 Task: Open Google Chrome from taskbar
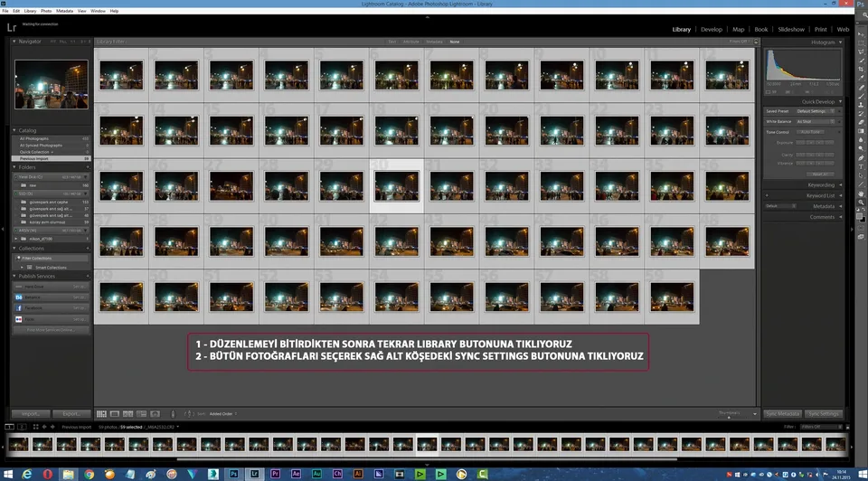(x=89, y=474)
